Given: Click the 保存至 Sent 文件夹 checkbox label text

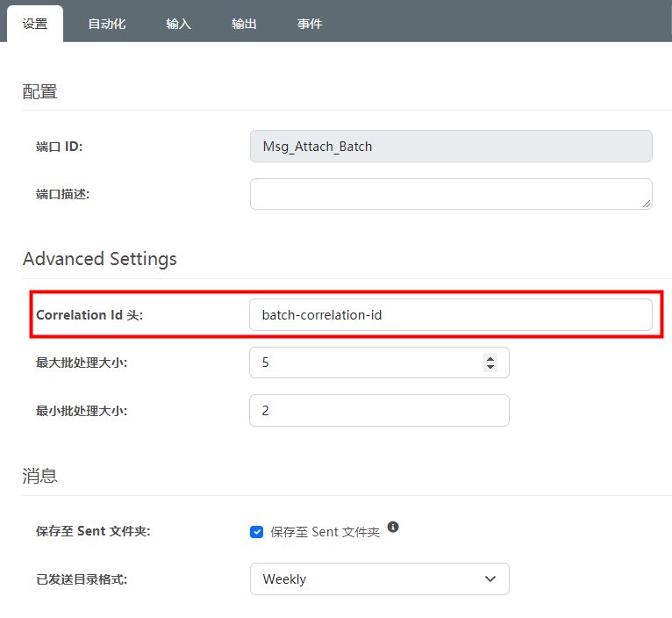Looking at the screenshot, I should [x=325, y=532].
